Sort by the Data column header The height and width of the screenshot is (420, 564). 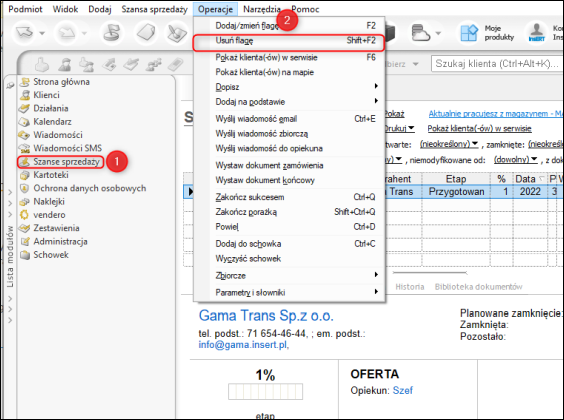tap(529, 179)
